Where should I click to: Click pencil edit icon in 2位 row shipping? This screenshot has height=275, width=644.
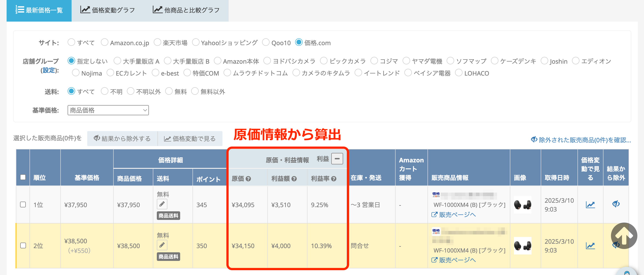[162, 245]
